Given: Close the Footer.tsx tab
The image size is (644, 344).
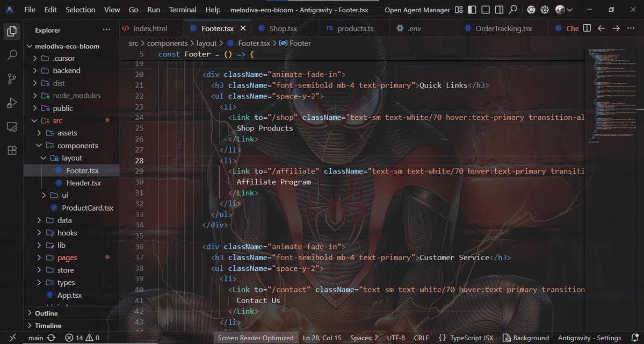Looking at the screenshot, I should pyautogui.click(x=243, y=28).
